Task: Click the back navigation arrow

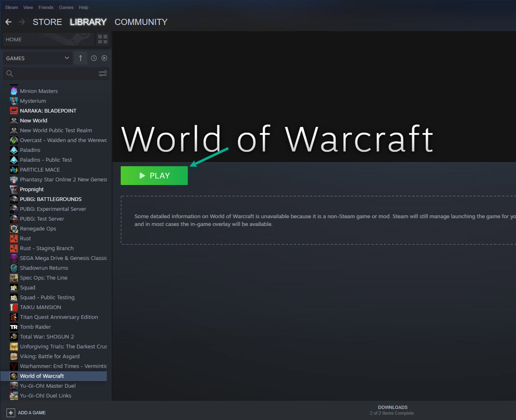Action: [x=8, y=22]
